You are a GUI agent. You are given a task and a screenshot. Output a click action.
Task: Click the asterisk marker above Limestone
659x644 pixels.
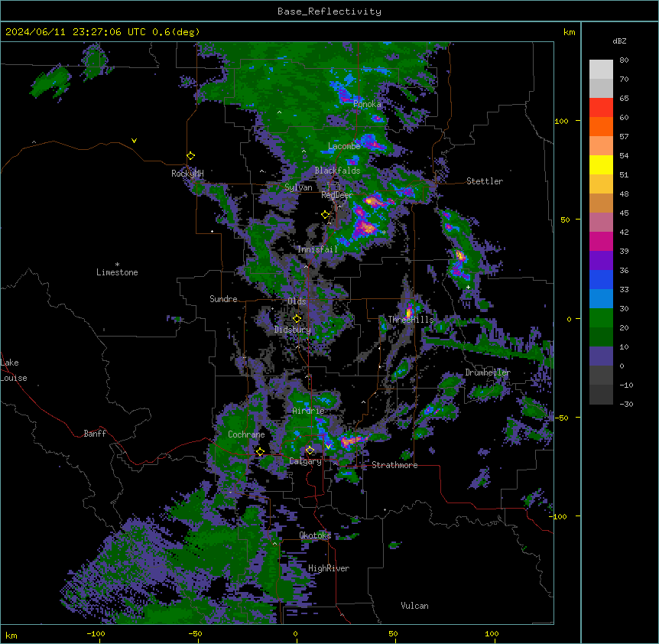point(117,265)
